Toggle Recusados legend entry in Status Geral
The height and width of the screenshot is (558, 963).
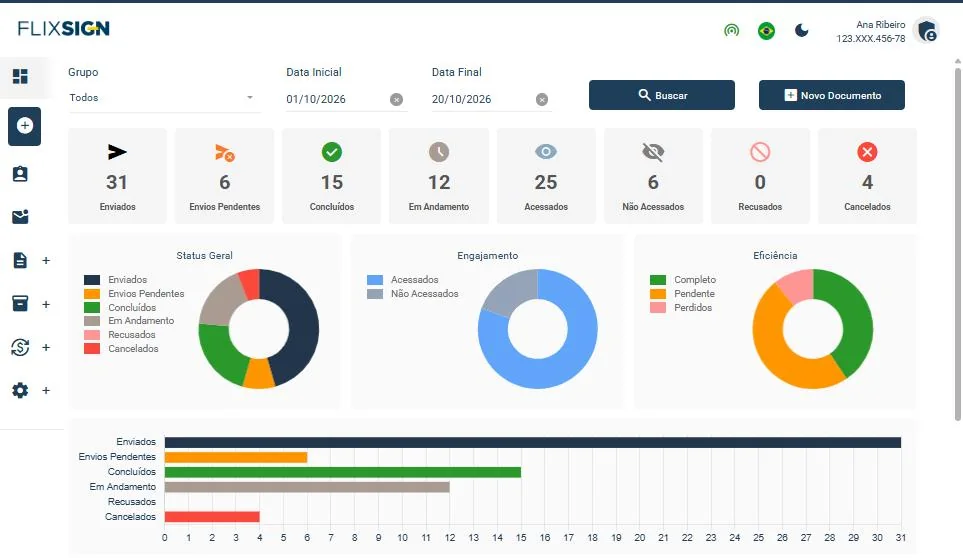tap(120, 335)
